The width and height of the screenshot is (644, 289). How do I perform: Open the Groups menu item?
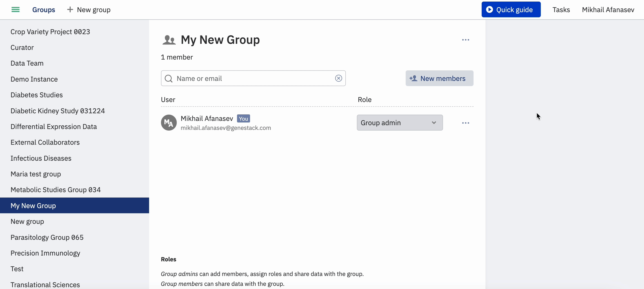[x=43, y=10]
